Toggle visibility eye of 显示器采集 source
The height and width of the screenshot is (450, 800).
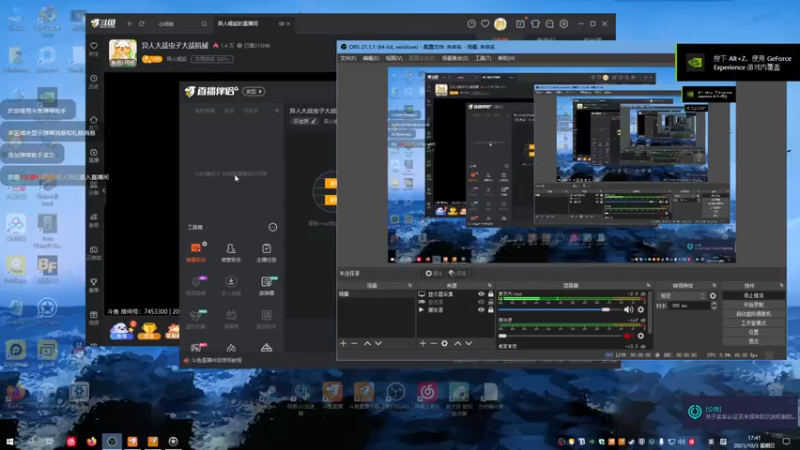481,294
